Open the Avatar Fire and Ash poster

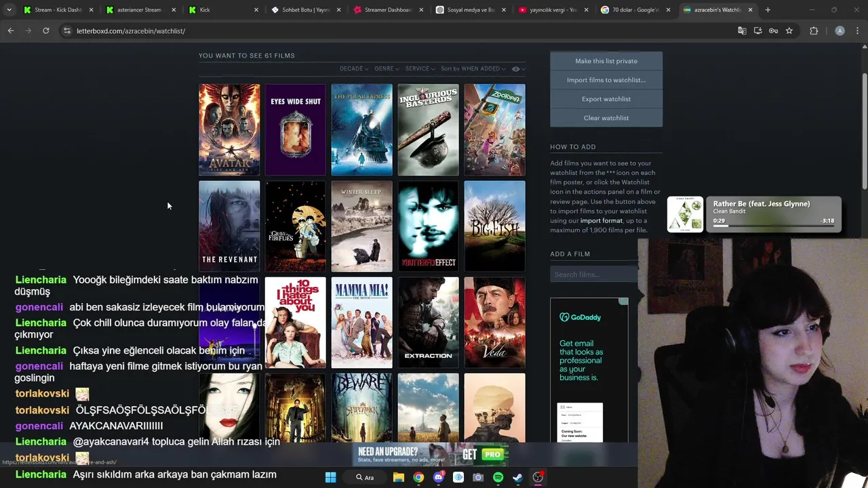pyautogui.click(x=229, y=129)
